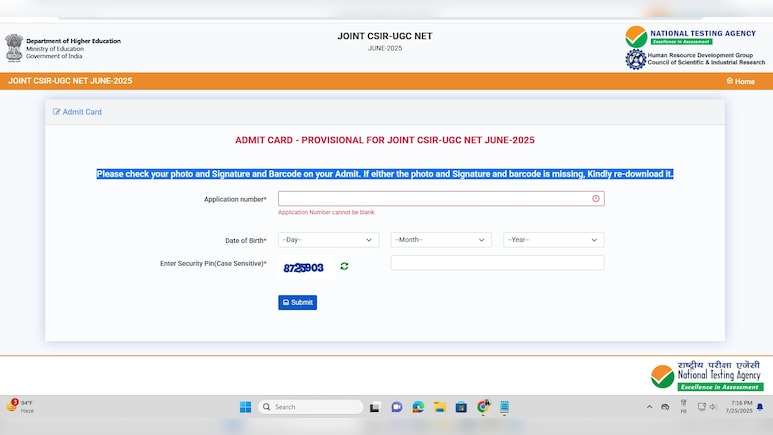Show hidden system tray icons
Screen dimensions: 773x435
pyautogui.click(x=649, y=407)
